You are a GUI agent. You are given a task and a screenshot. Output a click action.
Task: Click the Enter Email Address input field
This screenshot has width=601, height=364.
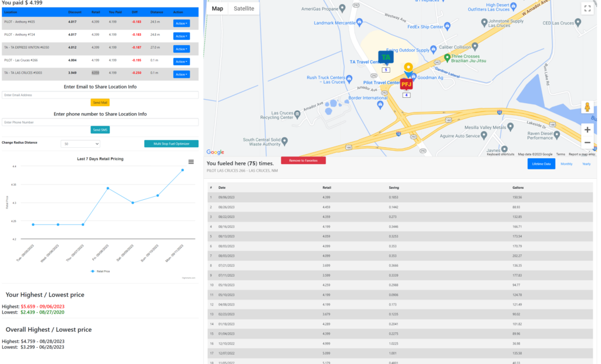[99, 94]
